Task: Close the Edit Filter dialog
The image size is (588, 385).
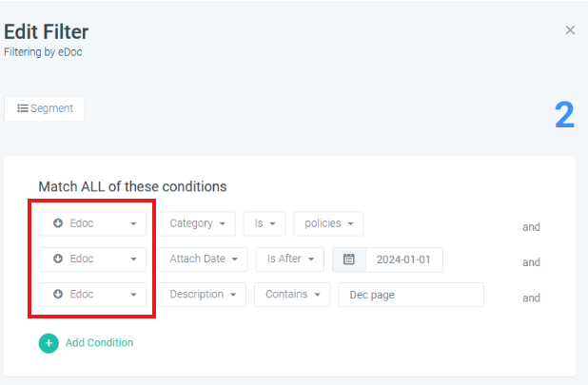Action: [x=570, y=30]
